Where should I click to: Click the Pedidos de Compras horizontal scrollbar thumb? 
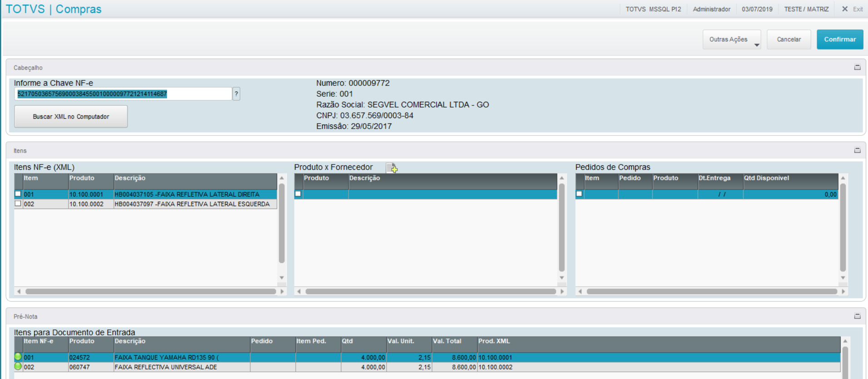[x=712, y=291]
